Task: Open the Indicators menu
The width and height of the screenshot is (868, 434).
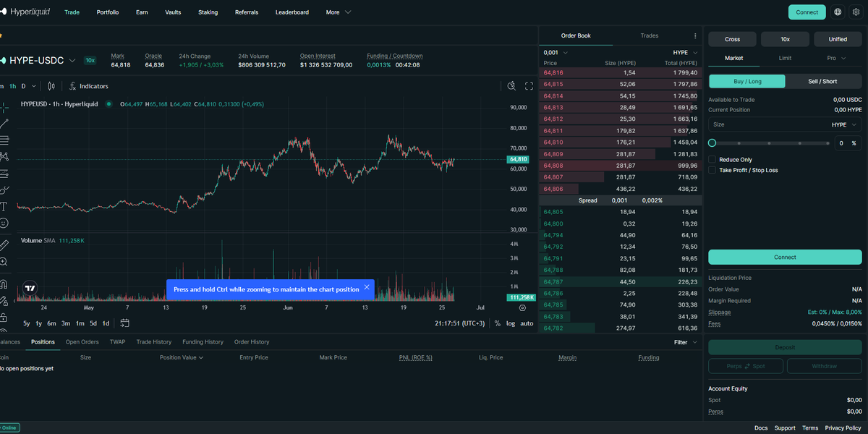Action: click(x=88, y=86)
